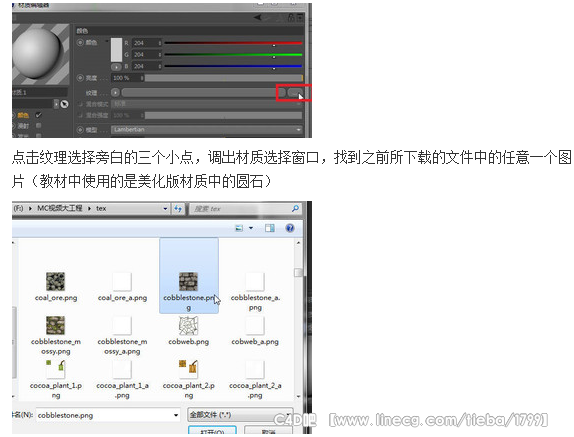Click the change view icon in the file dialog
Image resolution: width=574 pixels, height=437 pixels.
coord(239,228)
